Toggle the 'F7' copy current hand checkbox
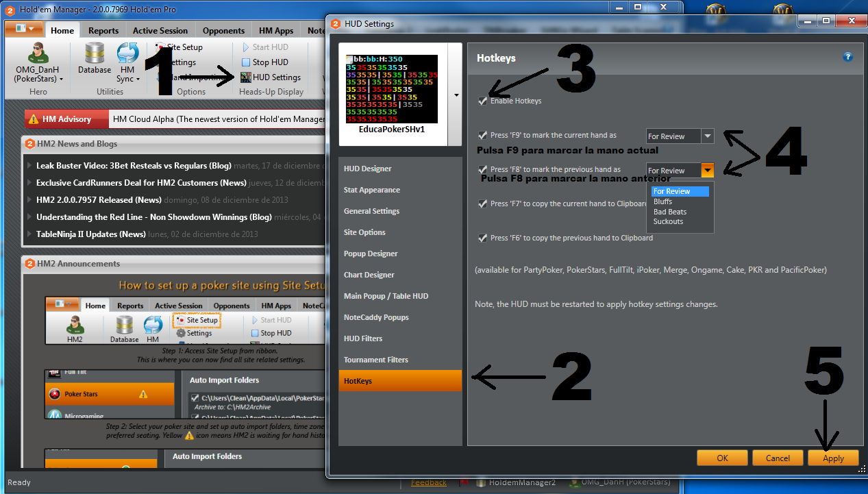This screenshot has height=494, width=868. coord(484,203)
